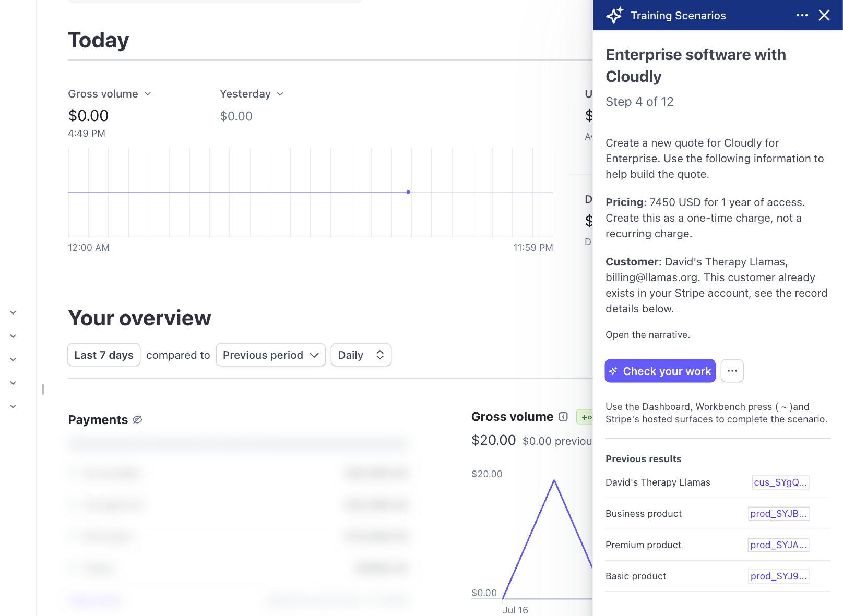Click the 4:49 PM timestamp

tap(87, 134)
